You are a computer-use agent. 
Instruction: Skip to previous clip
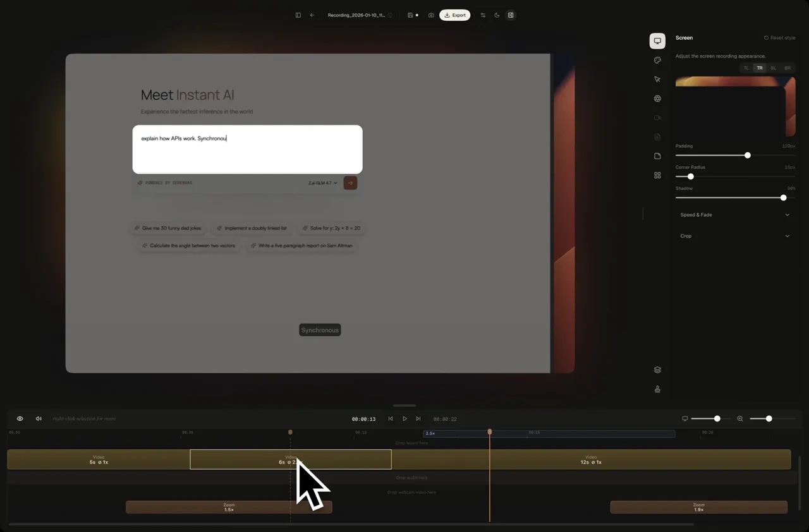[x=391, y=419]
